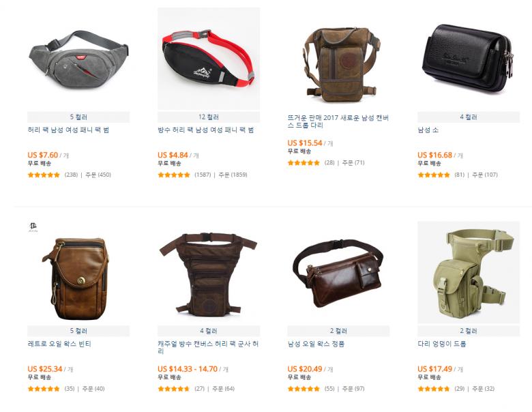532x412 pixels.
Task: Show the 5 컬러 options under the gray waist pack
Action: (78, 117)
